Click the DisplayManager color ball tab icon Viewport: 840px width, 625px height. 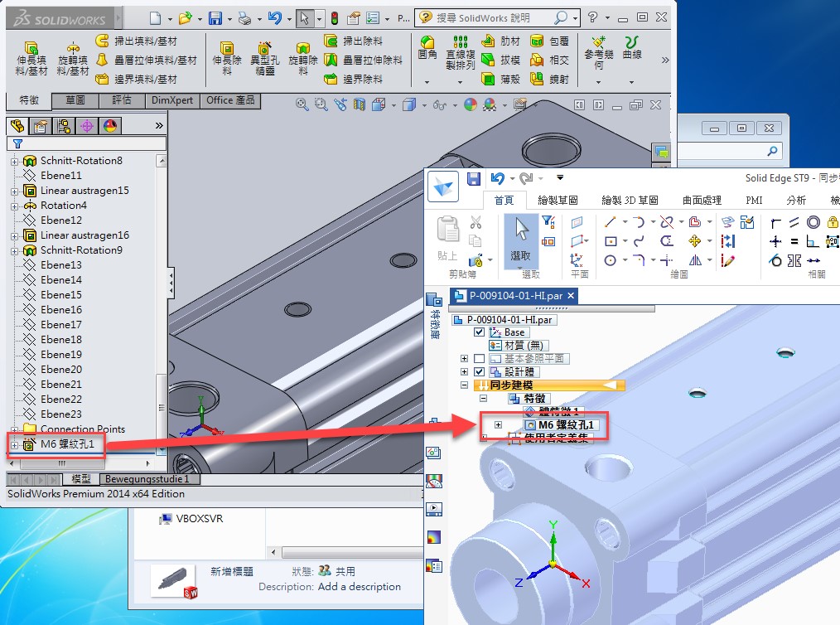click(110, 126)
